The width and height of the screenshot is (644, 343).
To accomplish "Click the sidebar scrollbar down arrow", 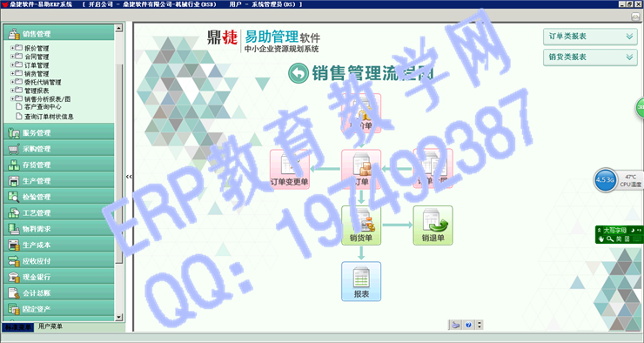I will click(119, 317).
